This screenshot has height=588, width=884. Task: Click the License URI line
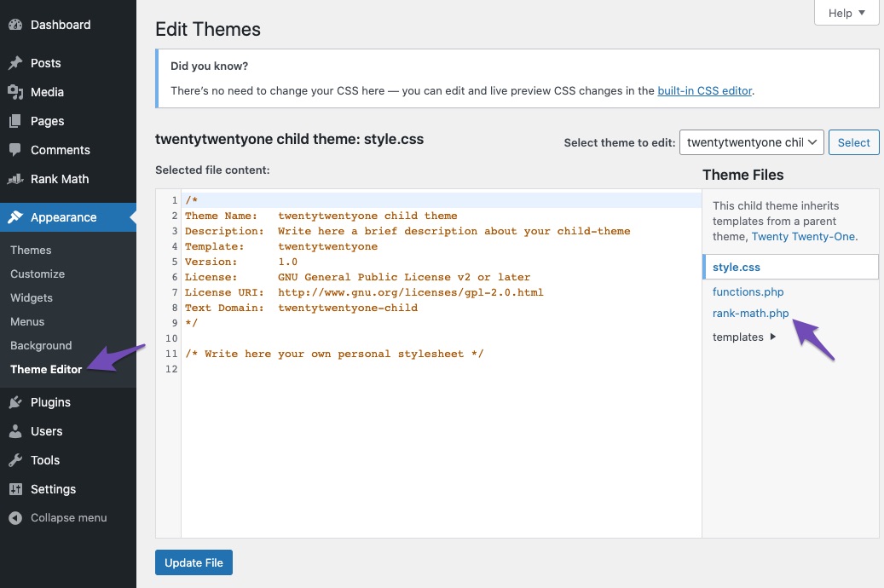[x=364, y=292]
